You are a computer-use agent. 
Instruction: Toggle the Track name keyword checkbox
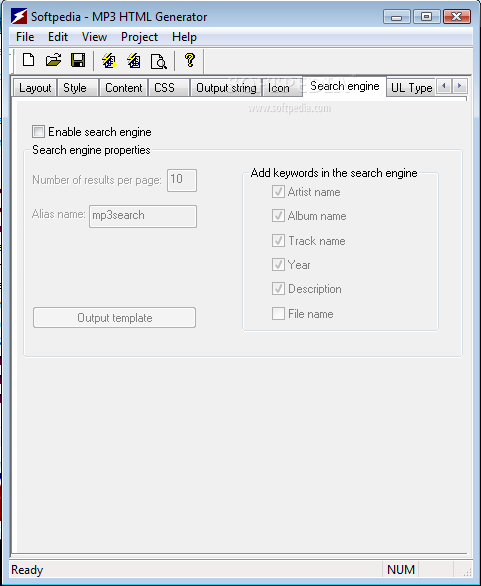tap(278, 240)
